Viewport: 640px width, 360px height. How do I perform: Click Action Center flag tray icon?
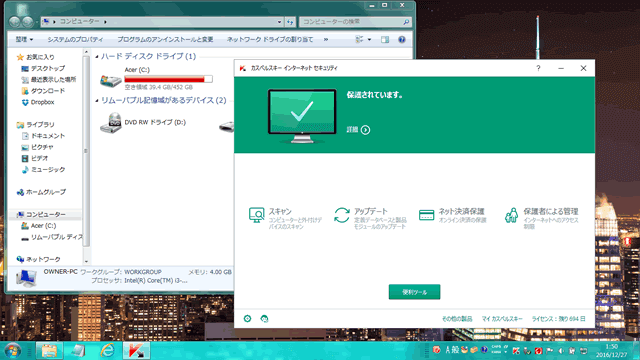tap(550, 350)
